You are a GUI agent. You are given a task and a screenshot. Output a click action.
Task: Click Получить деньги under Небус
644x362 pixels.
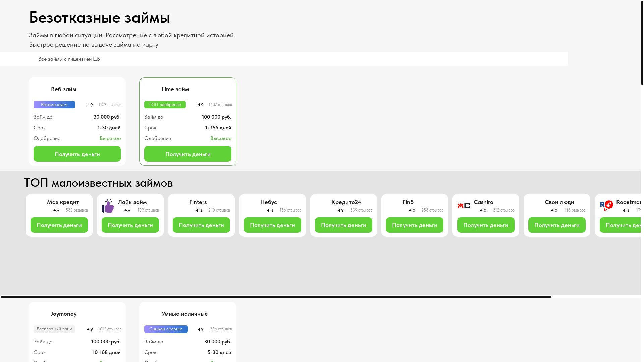pyautogui.click(x=272, y=225)
